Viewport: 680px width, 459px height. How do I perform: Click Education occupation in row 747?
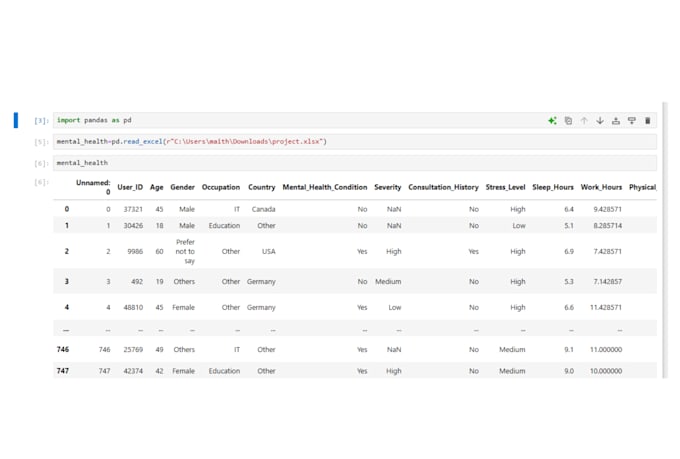pos(224,371)
